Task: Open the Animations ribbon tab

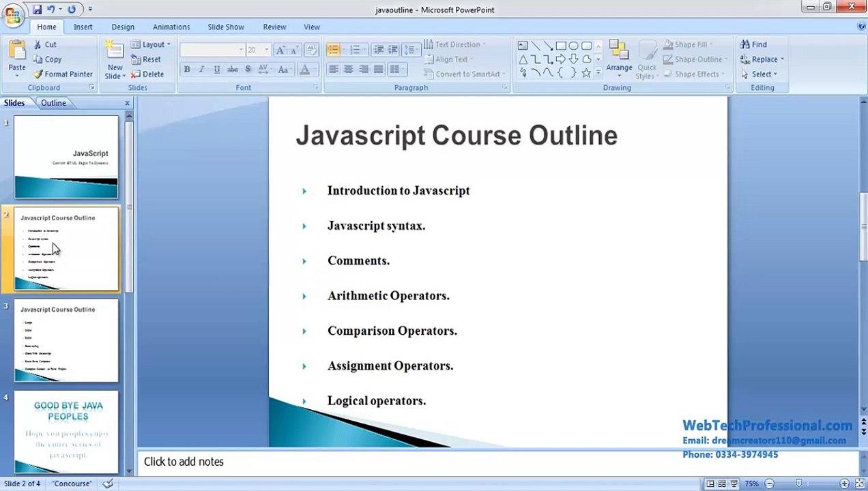Action: [171, 27]
